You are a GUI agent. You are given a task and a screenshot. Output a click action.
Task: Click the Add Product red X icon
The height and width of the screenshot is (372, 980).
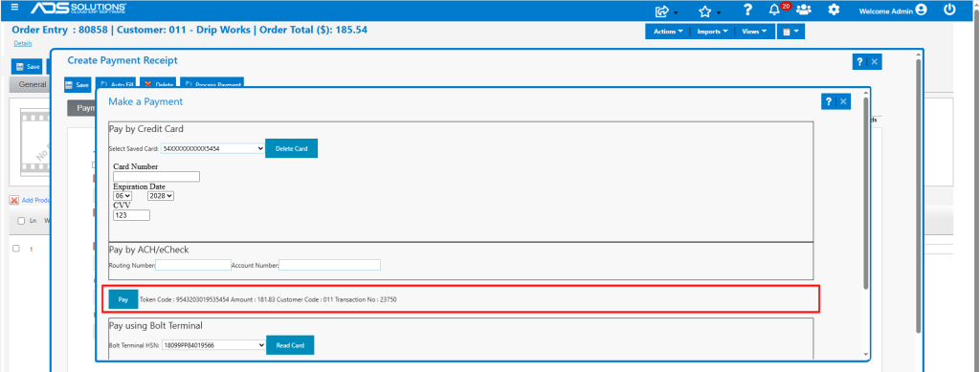[x=13, y=201]
